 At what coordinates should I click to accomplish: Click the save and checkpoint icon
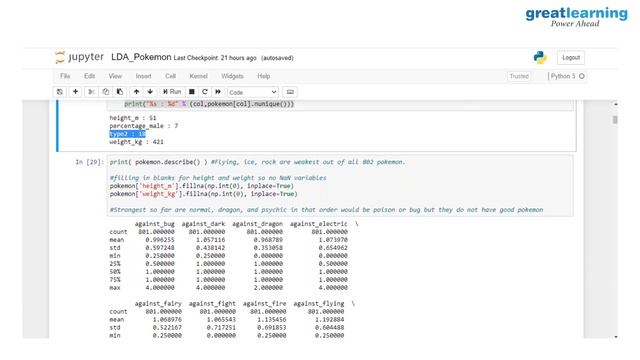(60, 92)
